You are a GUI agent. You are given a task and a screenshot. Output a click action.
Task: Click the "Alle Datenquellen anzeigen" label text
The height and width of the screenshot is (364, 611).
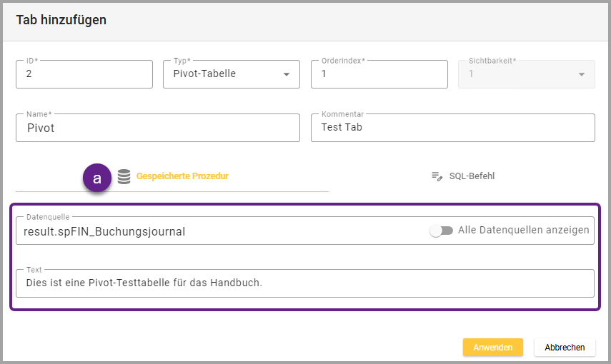click(523, 231)
